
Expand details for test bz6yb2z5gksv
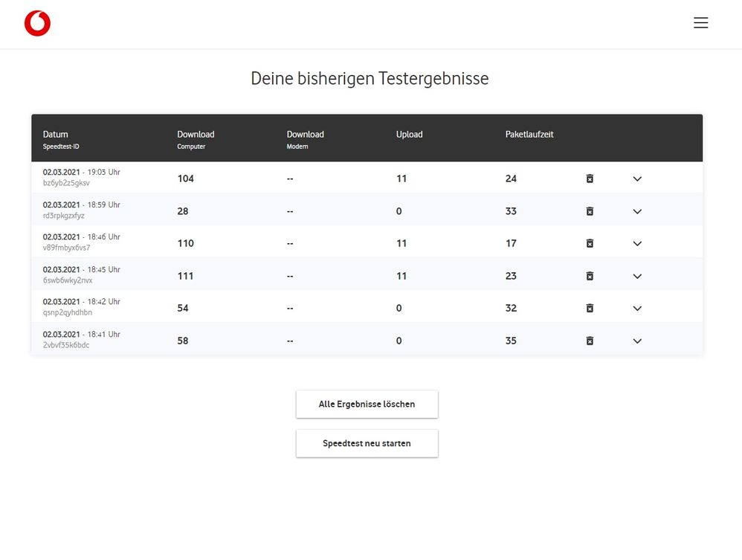[x=637, y=178]
